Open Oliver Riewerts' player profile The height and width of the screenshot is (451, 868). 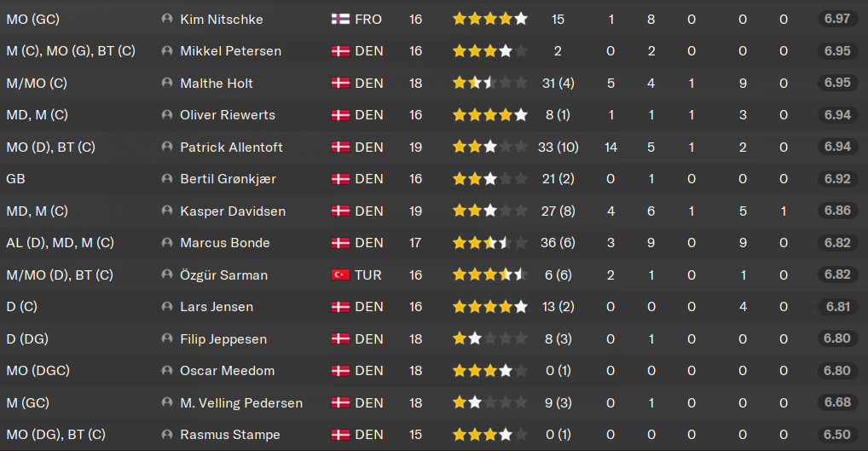[228, 115]
